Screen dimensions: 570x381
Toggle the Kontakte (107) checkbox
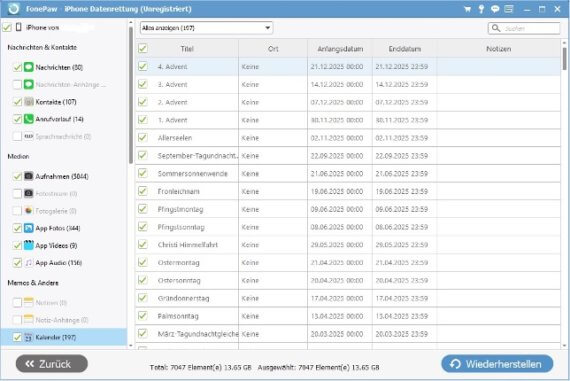point(17,102)
